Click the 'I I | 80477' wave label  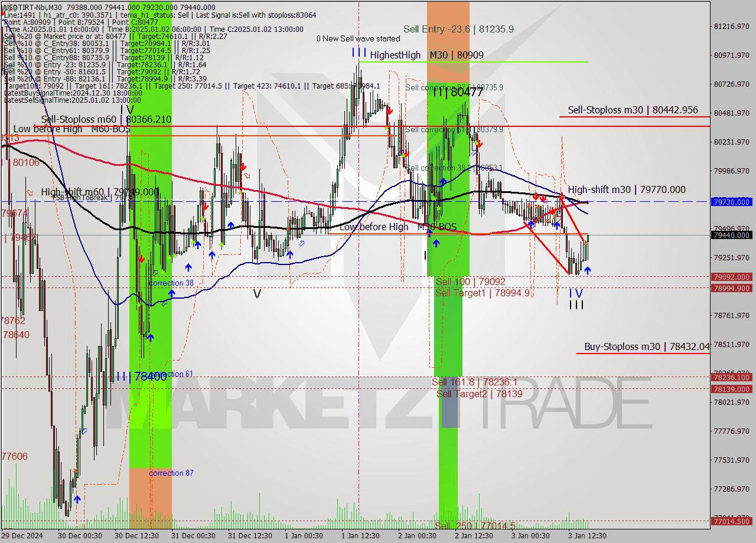pyautogui.click(x=458, y=91)
